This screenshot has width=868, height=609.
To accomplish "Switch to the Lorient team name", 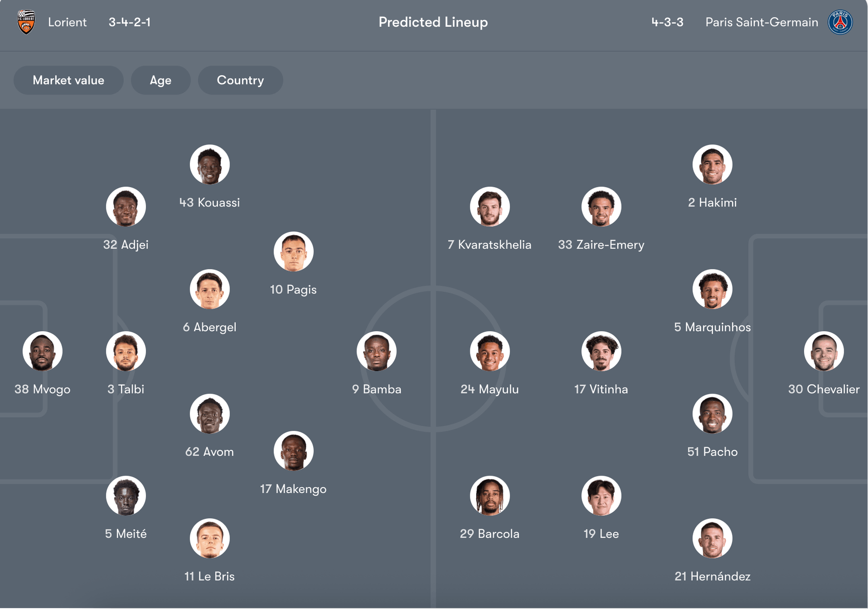I will click(x=67, y=22).
